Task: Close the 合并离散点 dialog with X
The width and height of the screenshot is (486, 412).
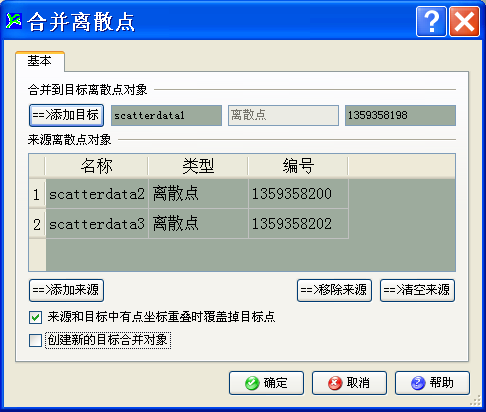Action: coord(464,22)
